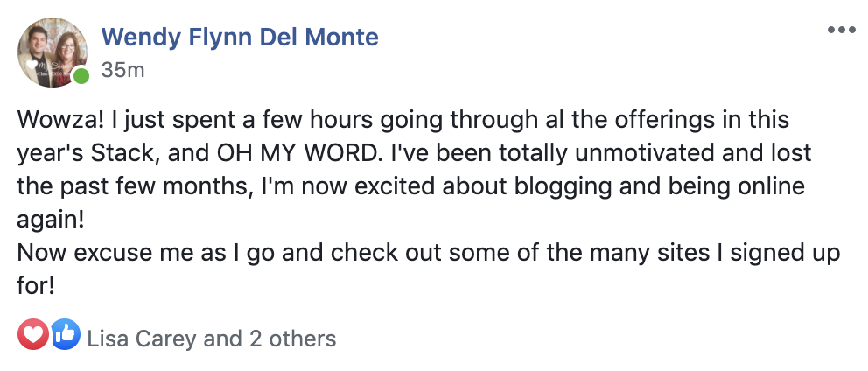Open Wendy Flynn Del Monte's name link
The width and height of the screenshot is (868, 371).
point(240,37)
